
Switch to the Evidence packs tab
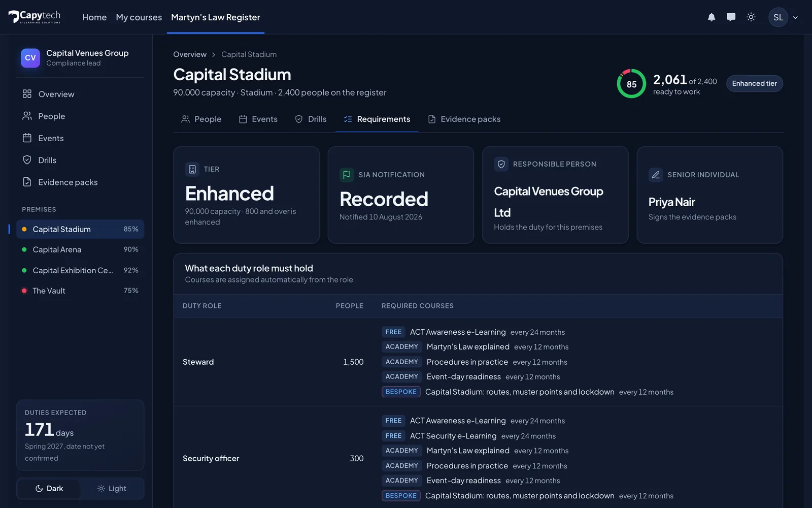[464, 119]
